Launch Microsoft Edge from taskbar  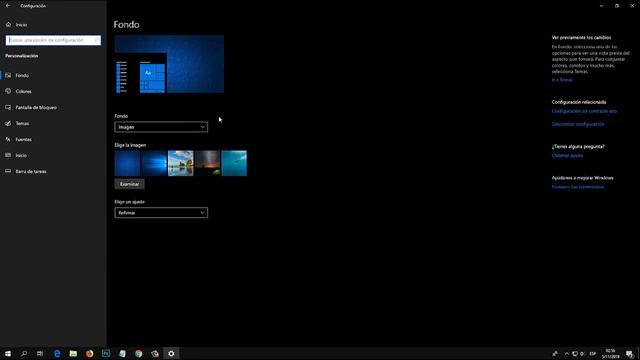tap(57, 353)
